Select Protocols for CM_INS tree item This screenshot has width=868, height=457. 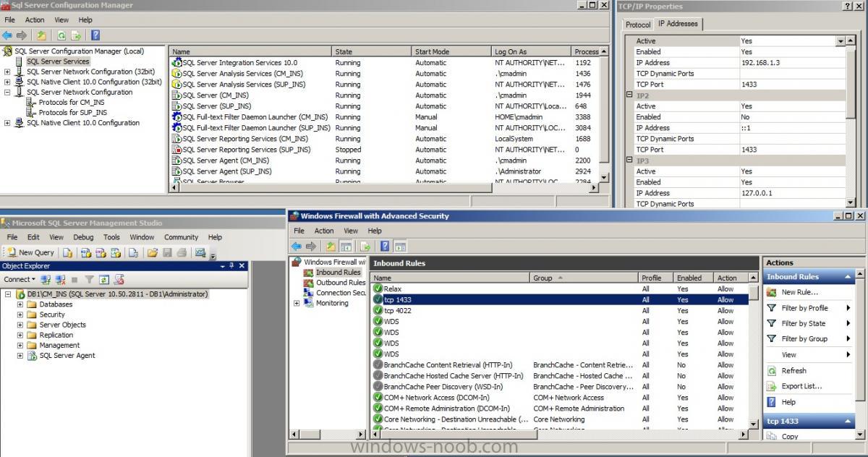tap(71, 102)
